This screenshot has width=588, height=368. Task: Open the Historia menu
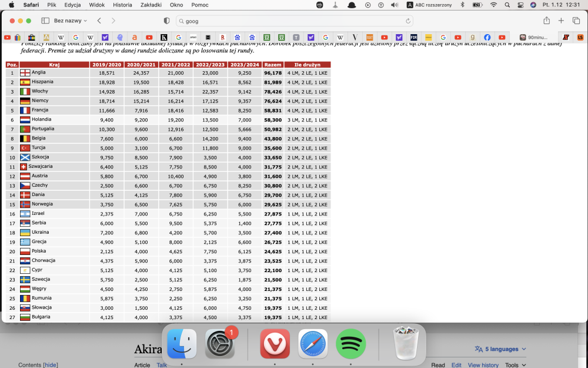coord(122,5)
